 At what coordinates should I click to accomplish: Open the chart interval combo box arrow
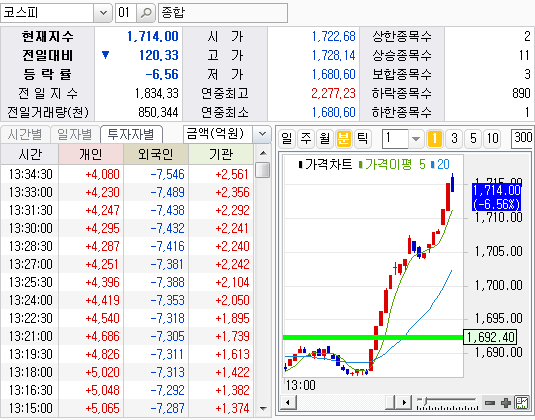[416, 139]
